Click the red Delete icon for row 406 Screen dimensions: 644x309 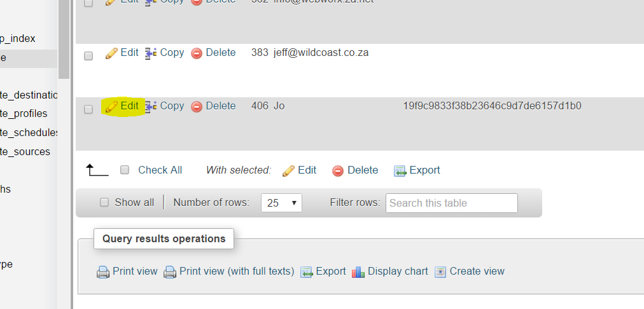pos(197,107)
